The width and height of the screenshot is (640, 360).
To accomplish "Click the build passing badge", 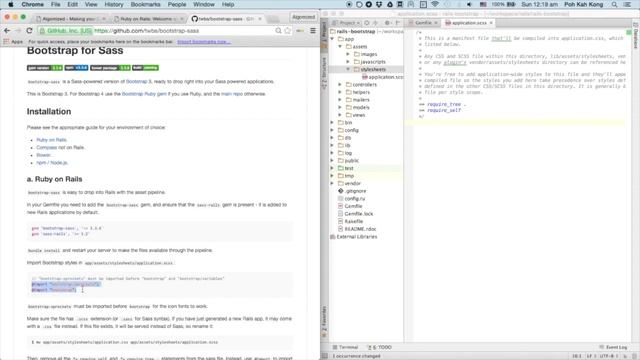I will pos(146,68).
